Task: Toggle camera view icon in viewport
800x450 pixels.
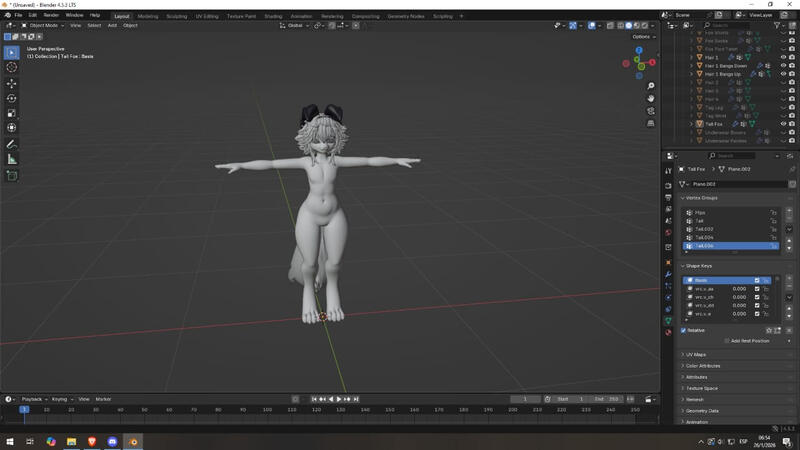Action: (651, 111)
